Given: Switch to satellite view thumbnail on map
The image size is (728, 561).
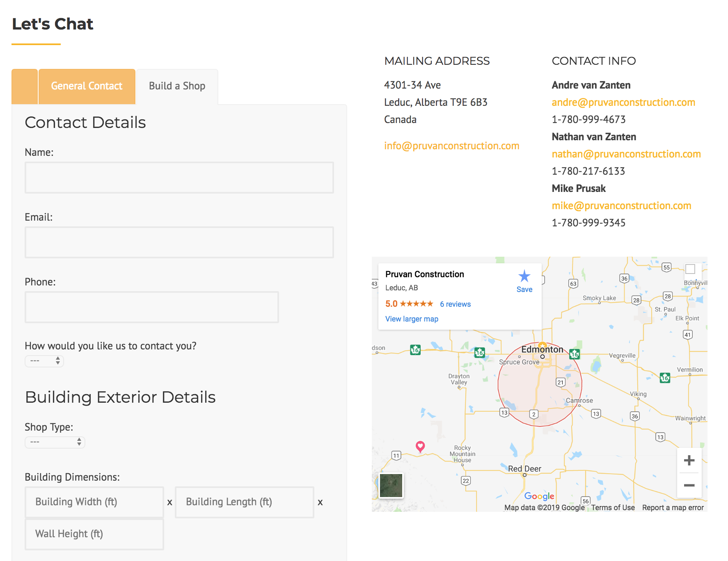Looking at the screenshot, I should [x=391, y=485].
